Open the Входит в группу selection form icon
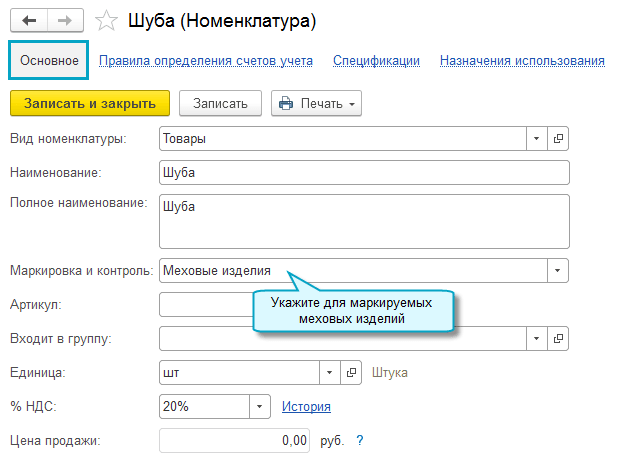617x458 pixels. 558,338
